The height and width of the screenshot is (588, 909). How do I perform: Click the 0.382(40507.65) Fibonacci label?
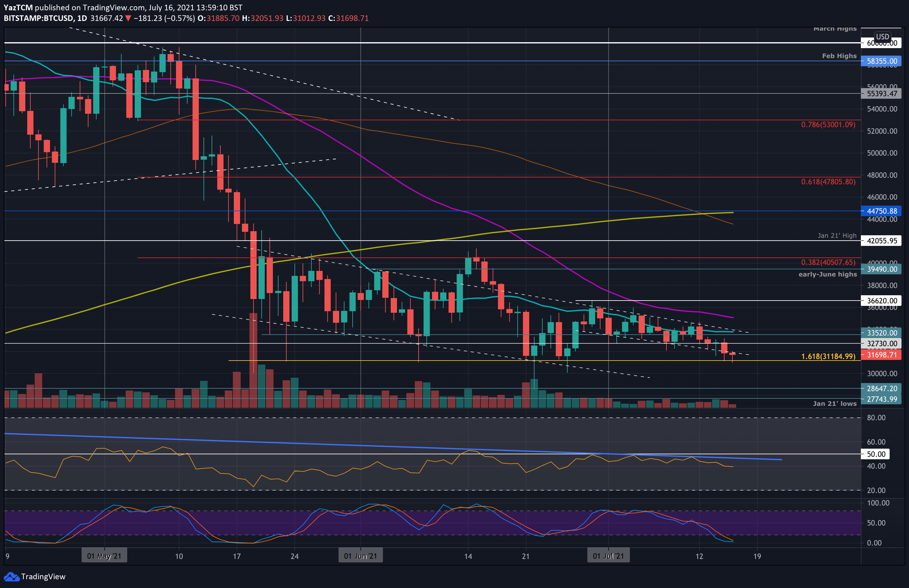click(x=828, y=262)
